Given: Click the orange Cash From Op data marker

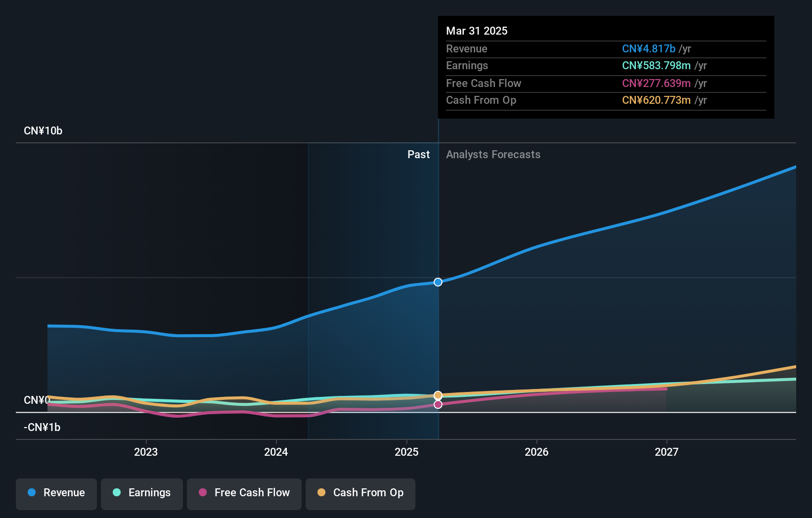Looking at the screenshot, I should pos(438,395).
